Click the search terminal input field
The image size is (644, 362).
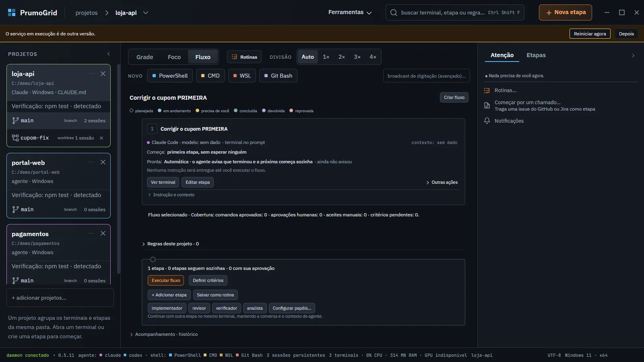click(x=455, y=12)
